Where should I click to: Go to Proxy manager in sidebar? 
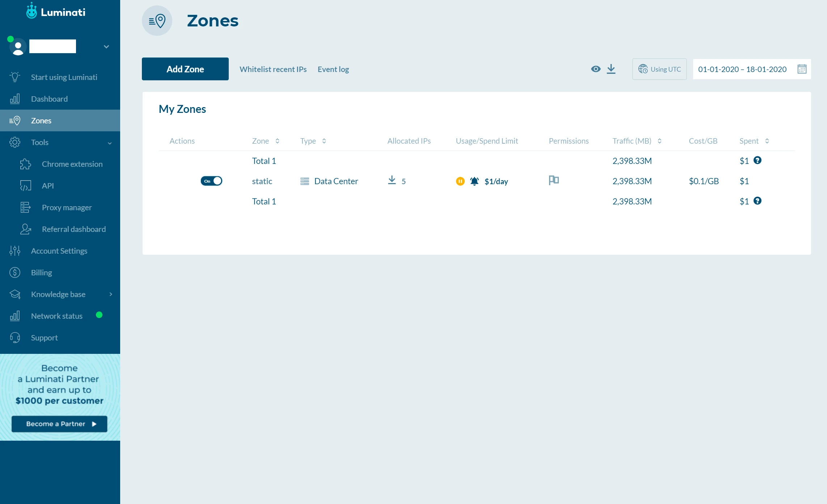(67, 207)
